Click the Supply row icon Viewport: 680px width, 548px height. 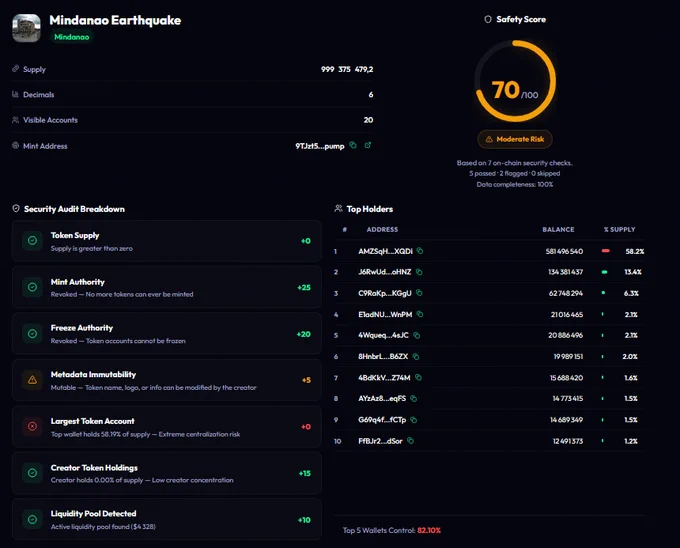click(16, 68)
